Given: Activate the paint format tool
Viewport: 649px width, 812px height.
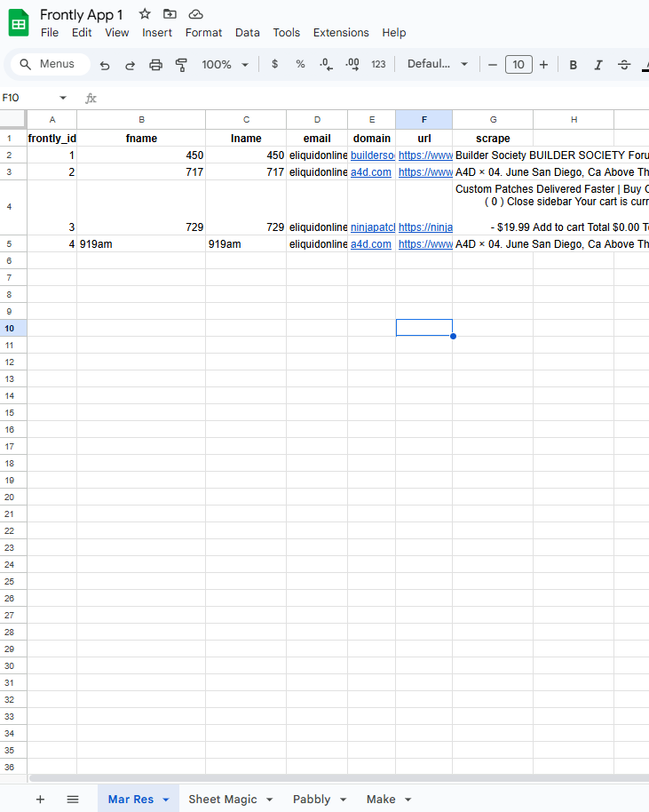Looking at the screenshot, I should [181, 65].
